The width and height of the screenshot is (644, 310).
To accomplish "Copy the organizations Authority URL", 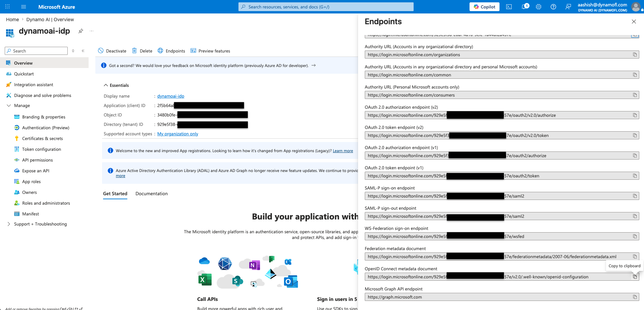I will click(635, 55).
